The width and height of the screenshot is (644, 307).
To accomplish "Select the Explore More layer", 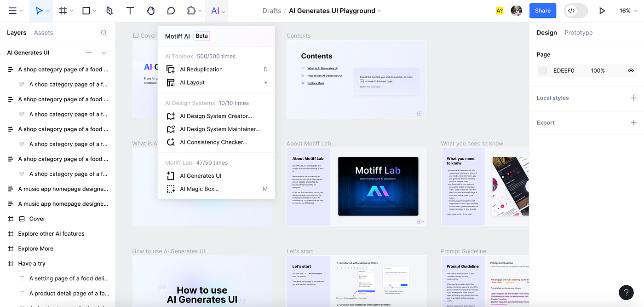I will coord(57,249).
